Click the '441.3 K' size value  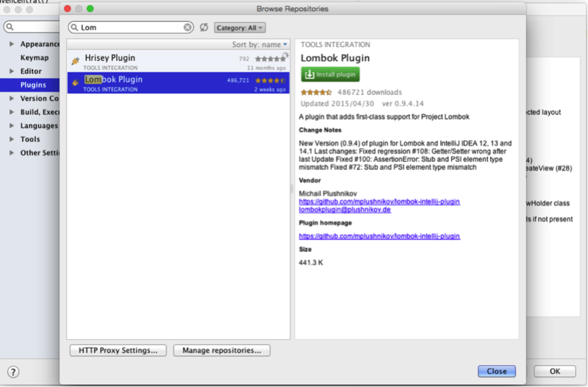[x=311, y=263]
